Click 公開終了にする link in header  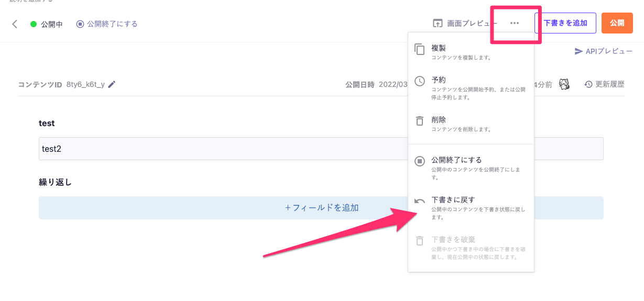[107, 24]
